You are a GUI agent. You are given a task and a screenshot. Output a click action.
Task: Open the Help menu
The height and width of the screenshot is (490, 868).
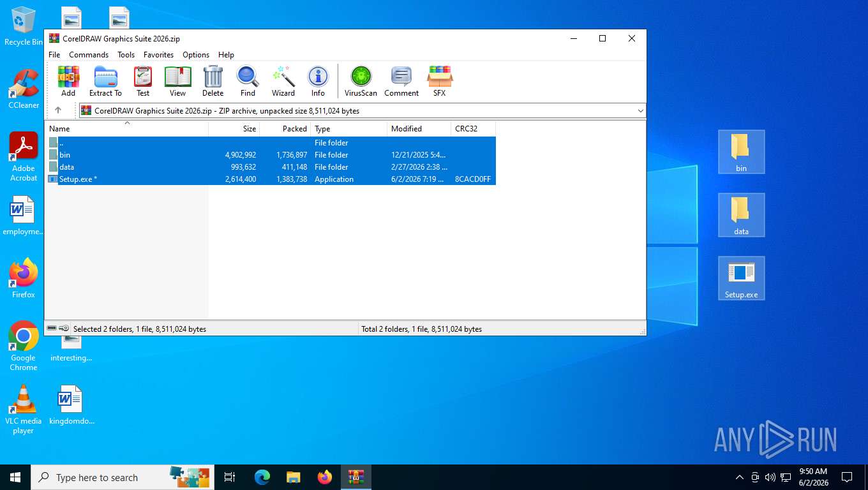pos(226,55)
